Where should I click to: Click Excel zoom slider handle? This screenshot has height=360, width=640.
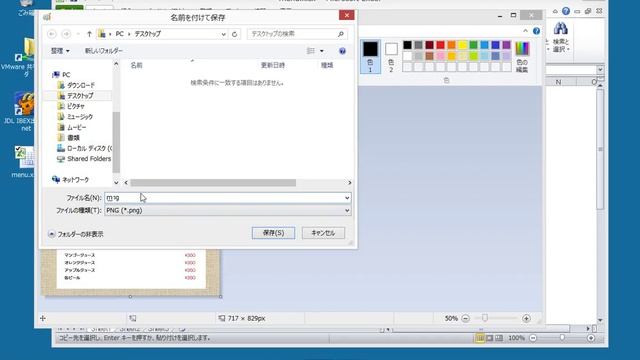point(562,338)
